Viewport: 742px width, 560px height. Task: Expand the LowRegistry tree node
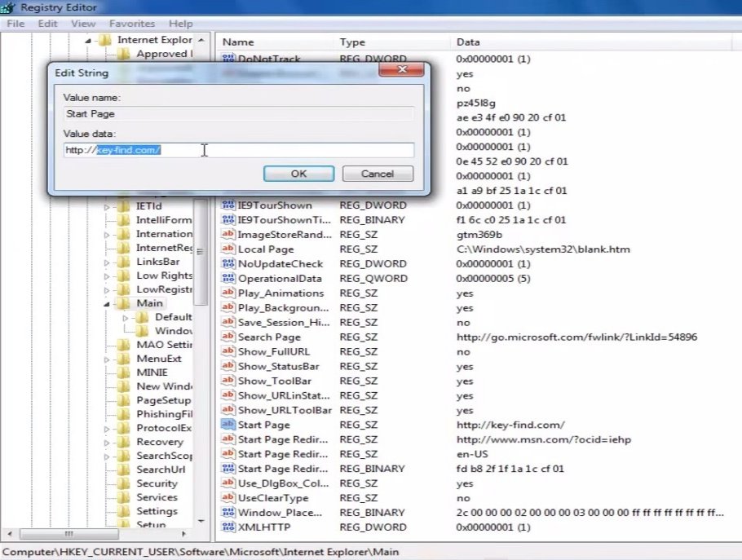(x=107, y=290)
